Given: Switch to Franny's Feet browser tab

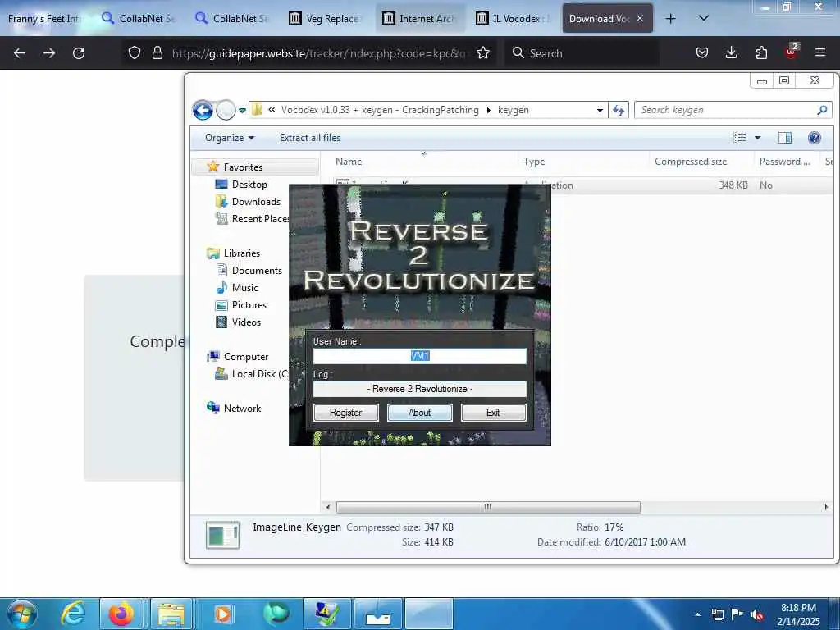Looking at the screenshot, I should tap(44, 19).
